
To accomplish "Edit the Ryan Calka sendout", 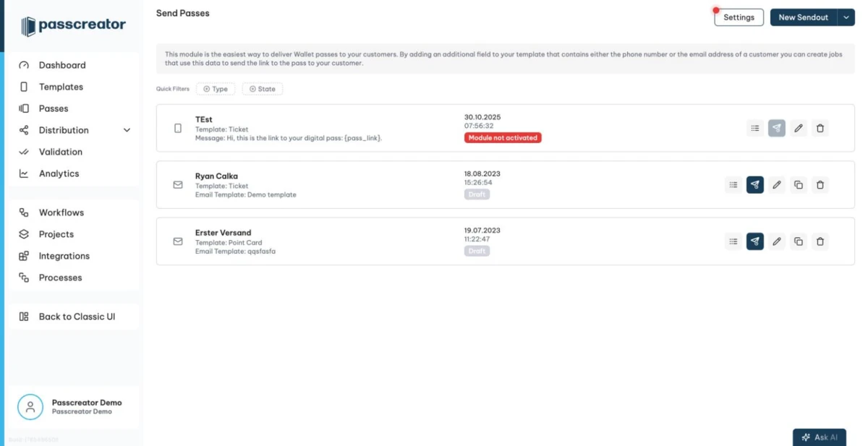I will (777, 184).
